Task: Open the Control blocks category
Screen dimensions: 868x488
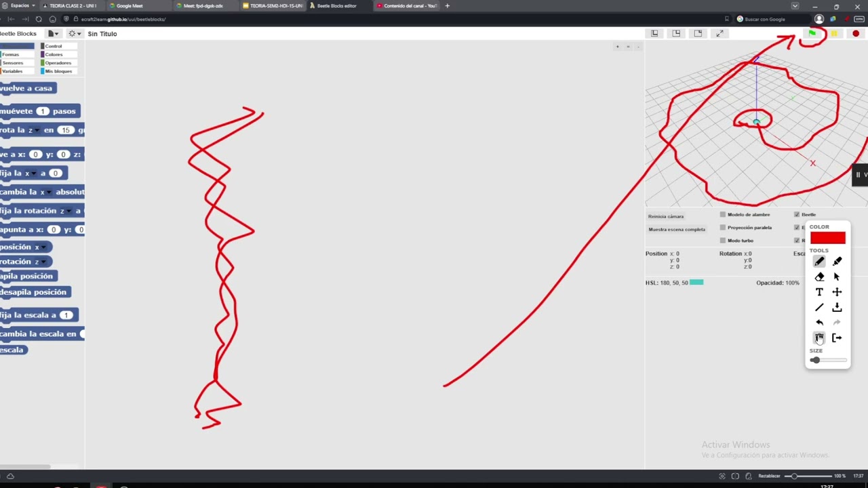Action: [x=59, y=46]
